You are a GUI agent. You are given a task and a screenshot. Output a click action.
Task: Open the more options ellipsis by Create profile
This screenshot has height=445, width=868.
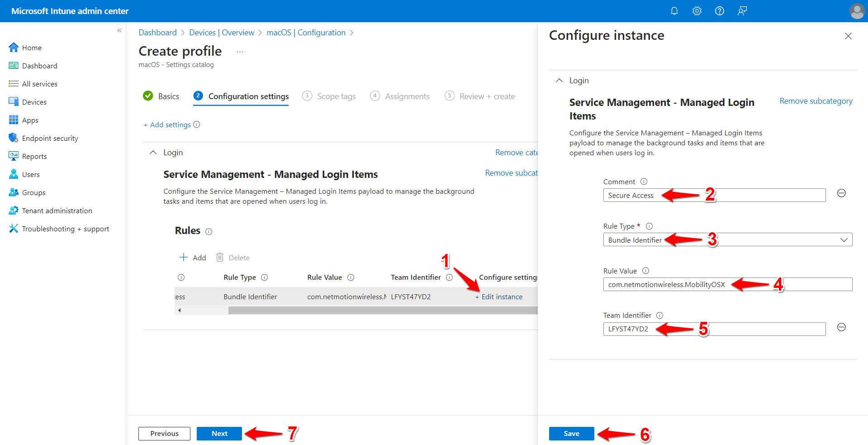pyautogui.click(x=240, y=52)
